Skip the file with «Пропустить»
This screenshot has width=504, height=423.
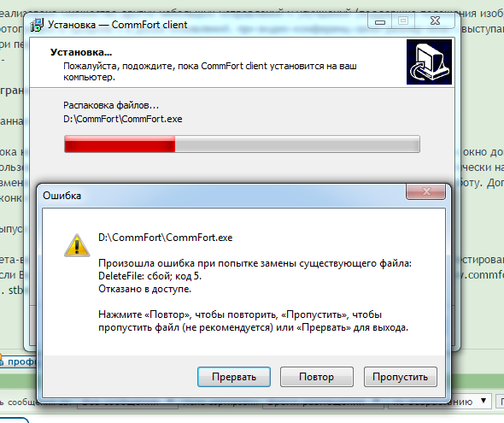tap(400, 377)
